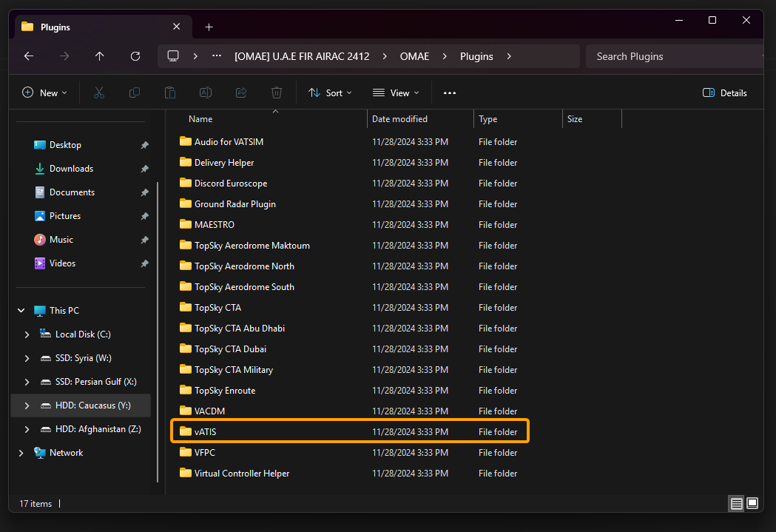Select the Virtual Controller Helper folder
Image resolution: width=776 pixels, height=532 pixels.
click(x=349, y=474)
